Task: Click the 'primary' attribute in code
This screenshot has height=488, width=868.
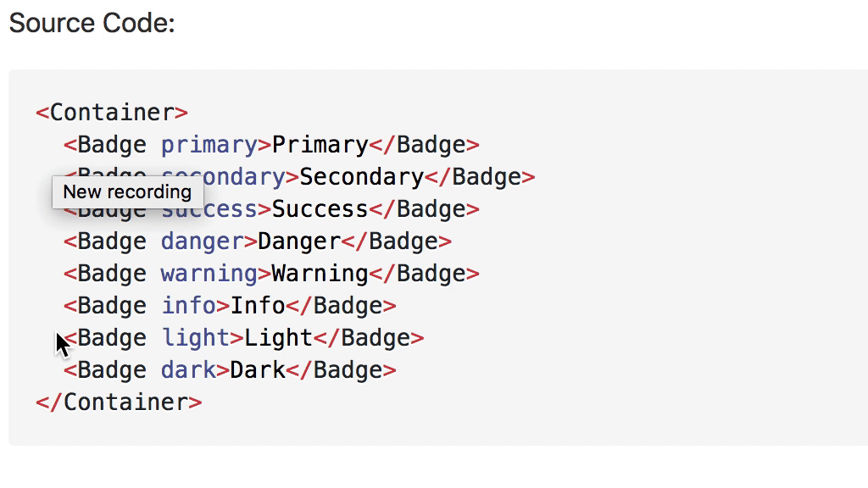Action: coord(209,146)
